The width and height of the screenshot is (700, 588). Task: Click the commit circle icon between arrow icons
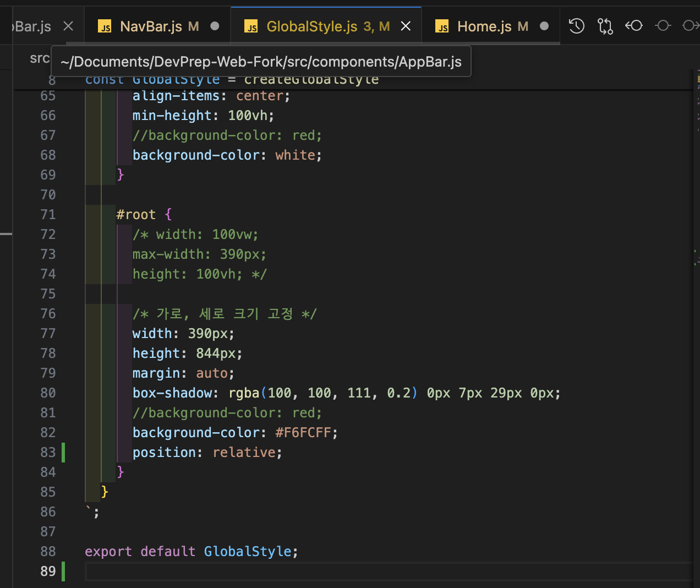(663, 26)
